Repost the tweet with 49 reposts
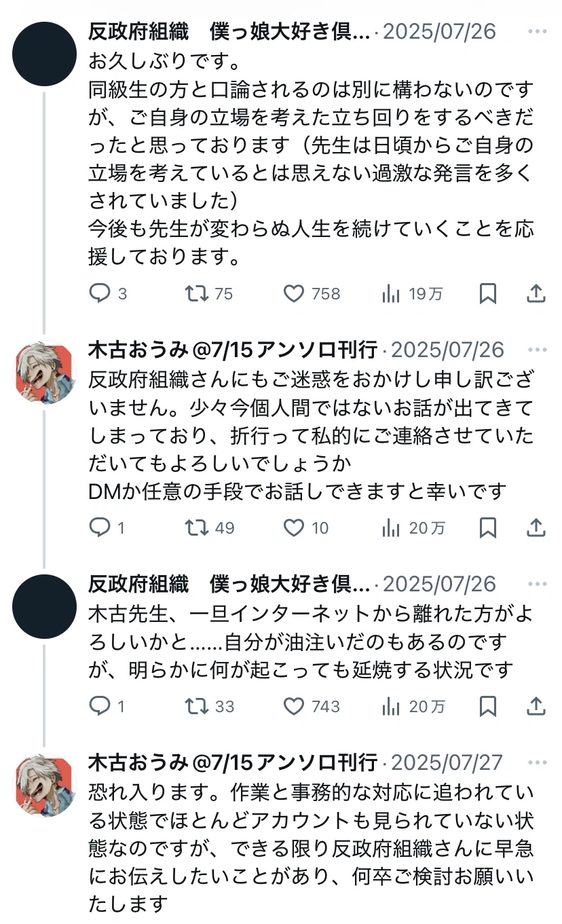 [x=197, y=528]
